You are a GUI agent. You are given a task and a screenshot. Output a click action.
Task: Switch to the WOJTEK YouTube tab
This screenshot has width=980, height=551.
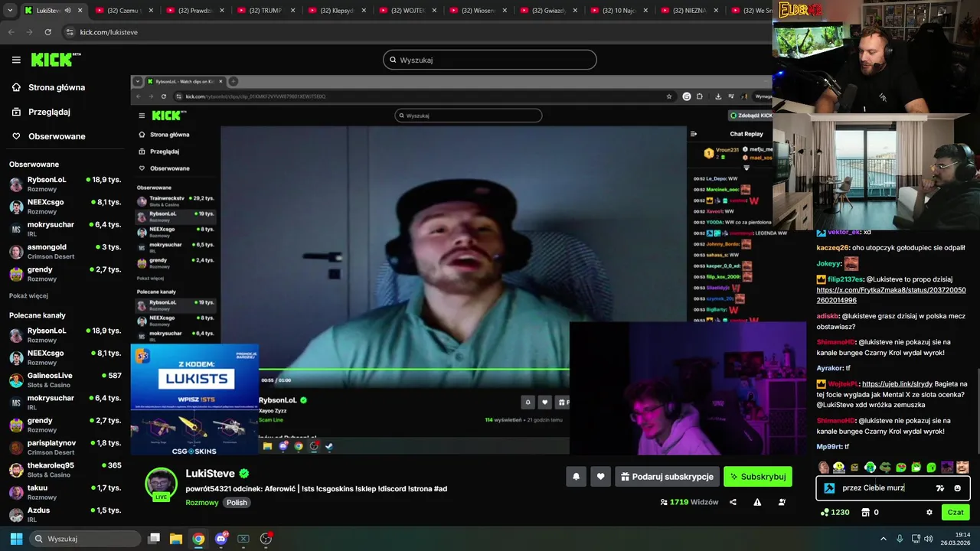(x=407, y=11)
